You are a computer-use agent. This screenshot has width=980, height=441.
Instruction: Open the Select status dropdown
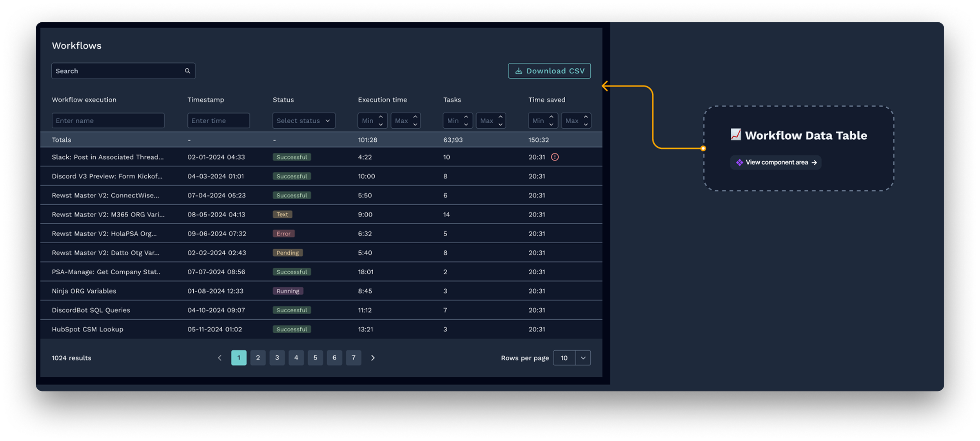pos(303,121)
